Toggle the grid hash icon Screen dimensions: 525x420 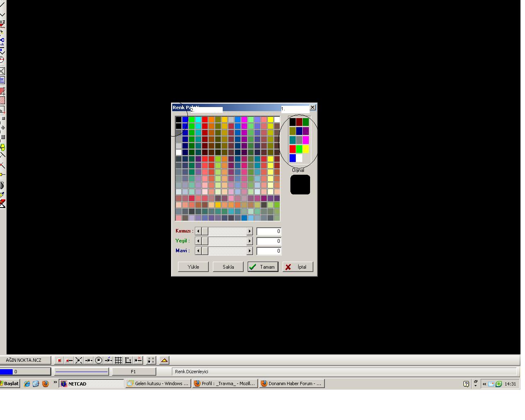(118, 360)
